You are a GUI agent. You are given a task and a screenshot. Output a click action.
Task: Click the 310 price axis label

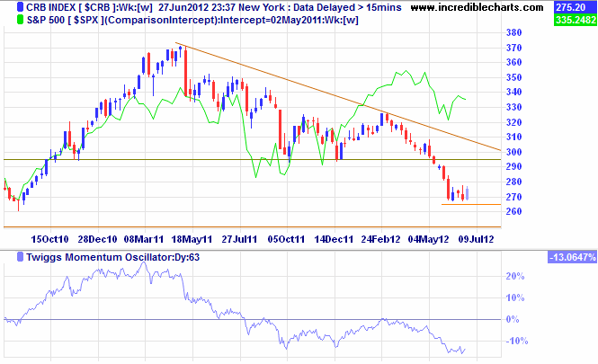(513, 138)
